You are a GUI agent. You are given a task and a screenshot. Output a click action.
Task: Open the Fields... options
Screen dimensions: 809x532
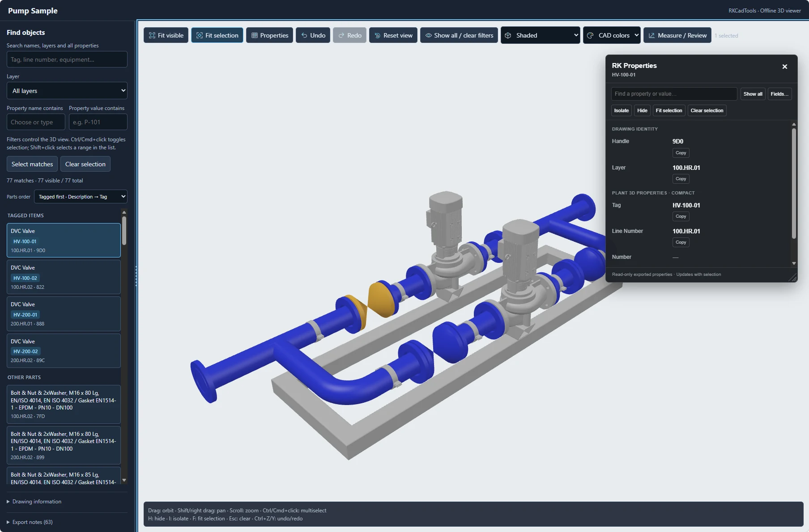779,94
